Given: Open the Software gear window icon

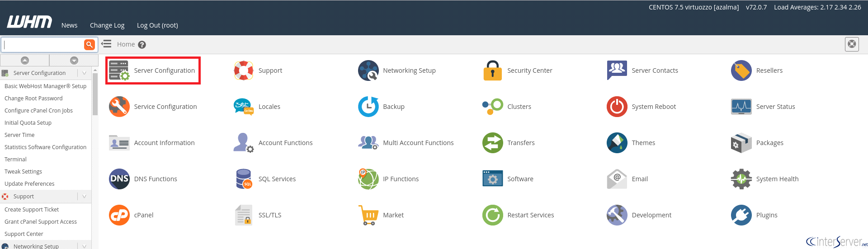Looking at the screenshot, I should [493, 179].
